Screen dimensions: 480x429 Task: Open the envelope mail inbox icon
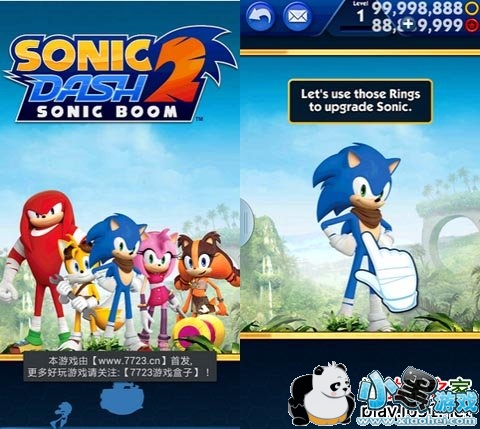[297, 16]
